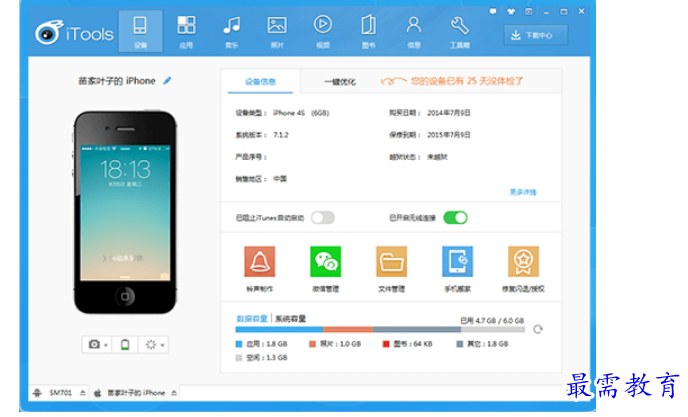
Task: Expand the dropdown arrow beside the spinner icon
Action: point(162,345)
